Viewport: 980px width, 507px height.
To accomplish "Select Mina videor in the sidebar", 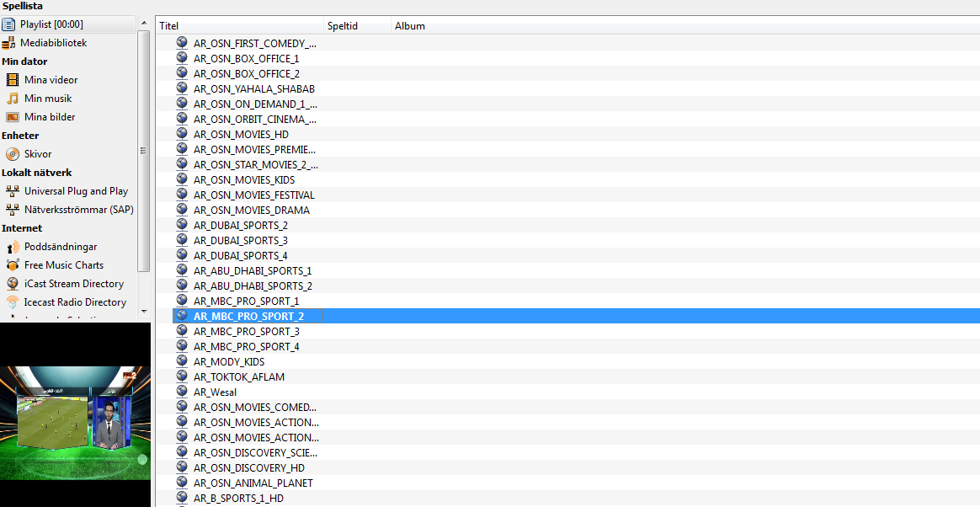I will coord(51,80).
